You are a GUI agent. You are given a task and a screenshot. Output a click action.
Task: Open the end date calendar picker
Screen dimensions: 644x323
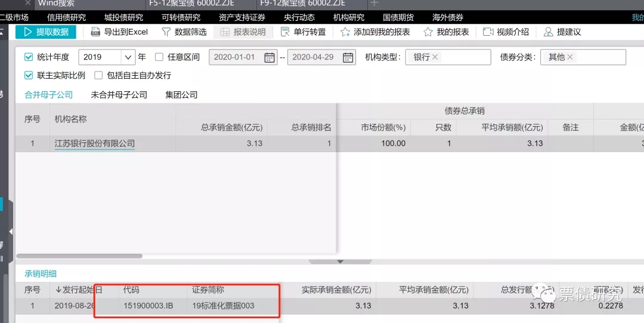tap(348, 57)
